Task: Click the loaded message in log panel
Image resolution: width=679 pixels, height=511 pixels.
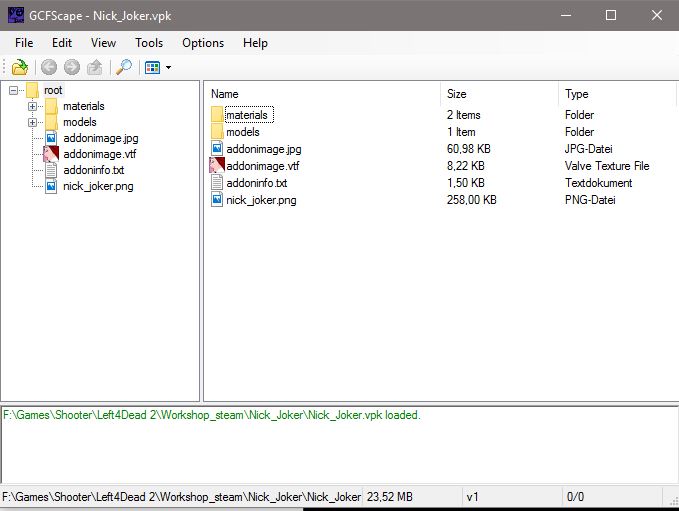Action: 212,415
